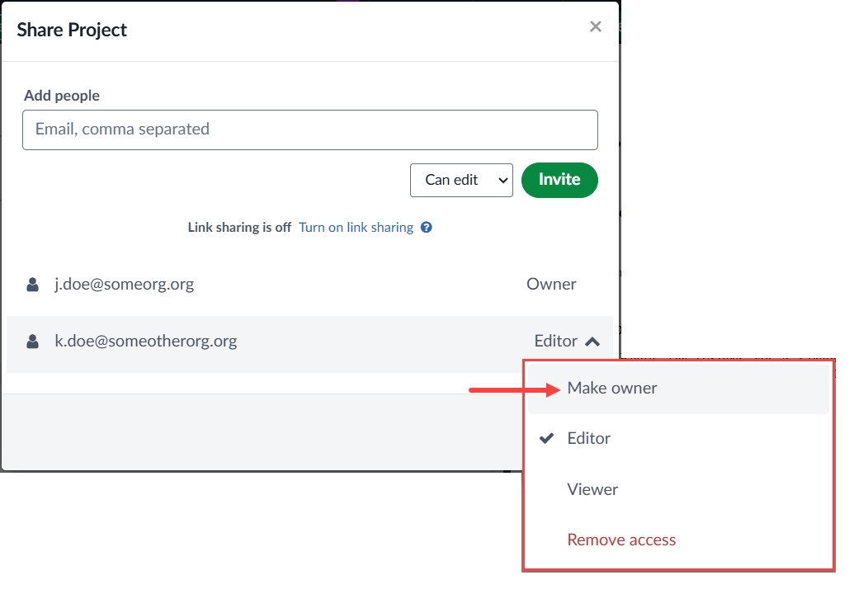Click the Owner label for j.doe
Image resolution: width=868 pixels, height=594 pixels.
click(551, 285)
